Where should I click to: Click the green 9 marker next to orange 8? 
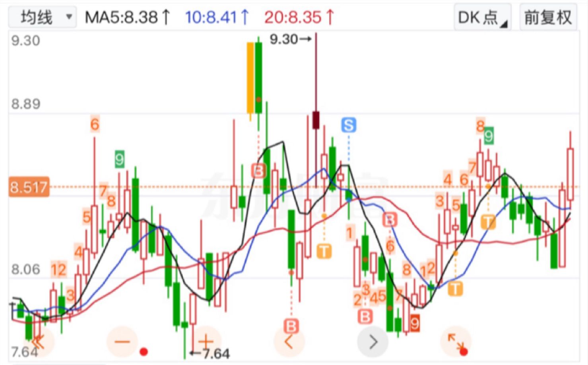tap(489, 136)
